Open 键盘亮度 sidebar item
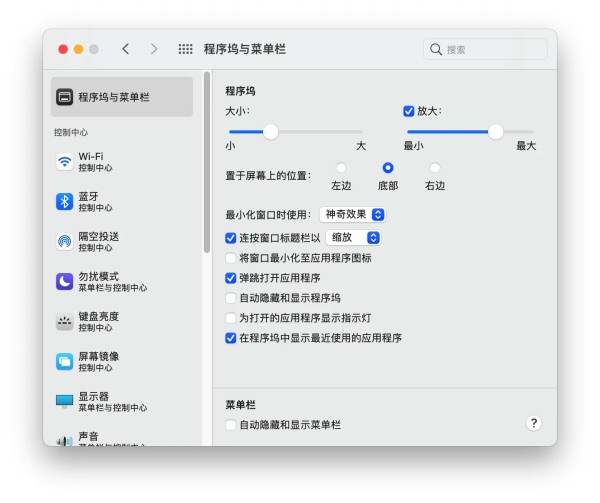The image size is (600, 503). [x=124, y=322]
